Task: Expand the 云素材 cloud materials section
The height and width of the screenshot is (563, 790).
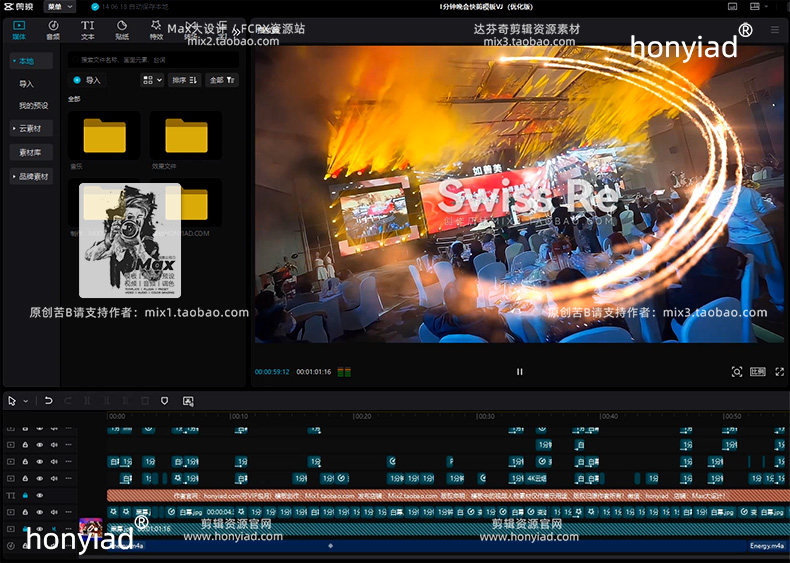Action: click(x=31, y=129)
